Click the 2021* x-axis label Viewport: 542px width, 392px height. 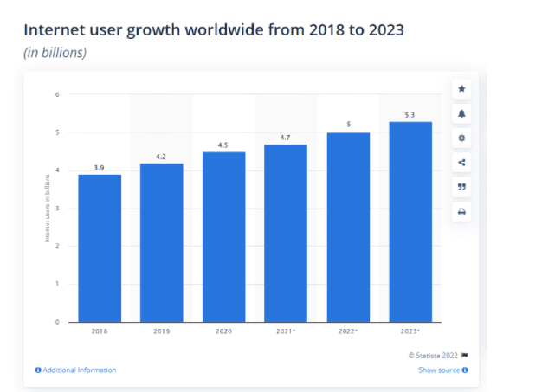coord(286,331)
